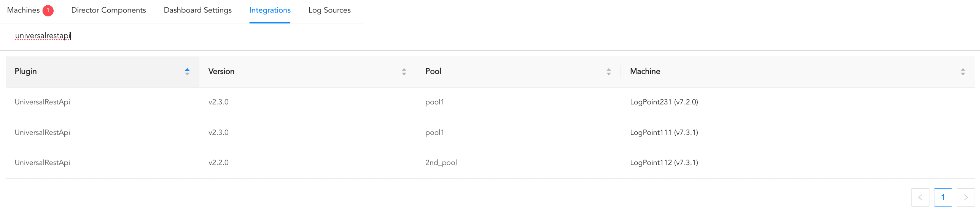Select the pool1 entry in second row
The image size is (980, 221).
[434, 132]
